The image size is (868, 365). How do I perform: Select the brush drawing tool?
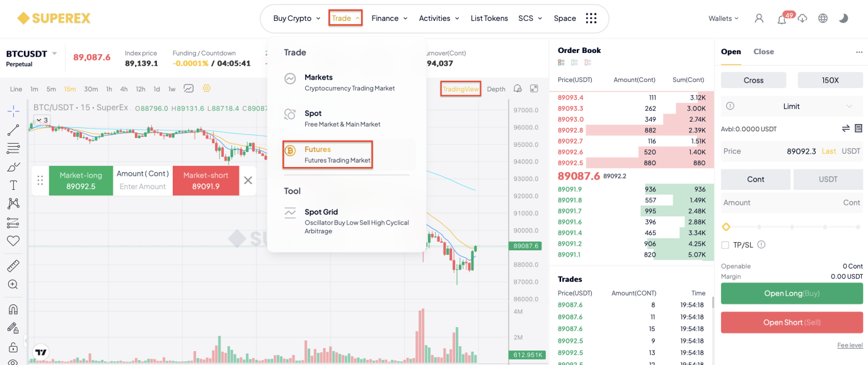tap(13, 167)
